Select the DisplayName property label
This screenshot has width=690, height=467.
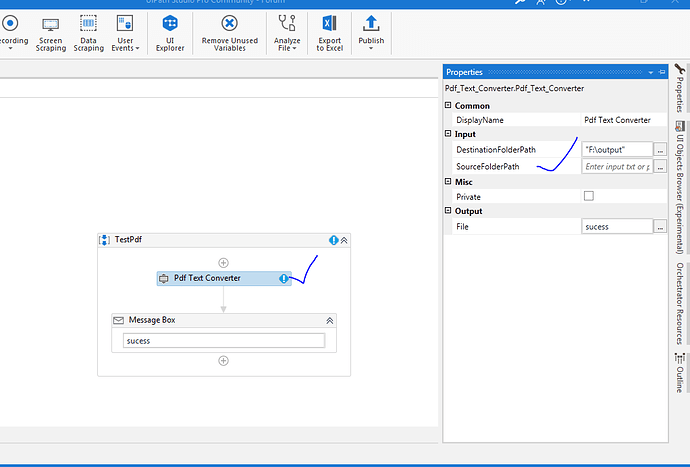point(480,120)
